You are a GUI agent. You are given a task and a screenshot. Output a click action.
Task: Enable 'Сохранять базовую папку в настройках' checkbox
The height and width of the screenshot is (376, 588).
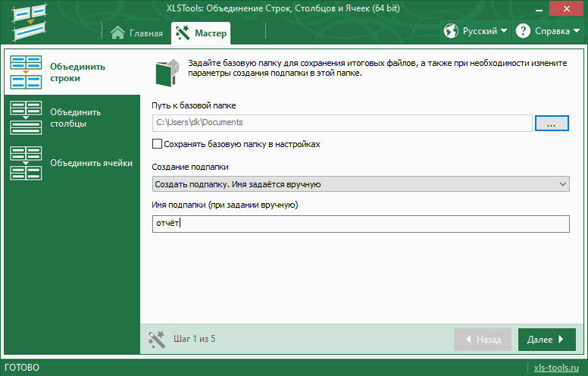pyautogui.click(x=158, y=143)
